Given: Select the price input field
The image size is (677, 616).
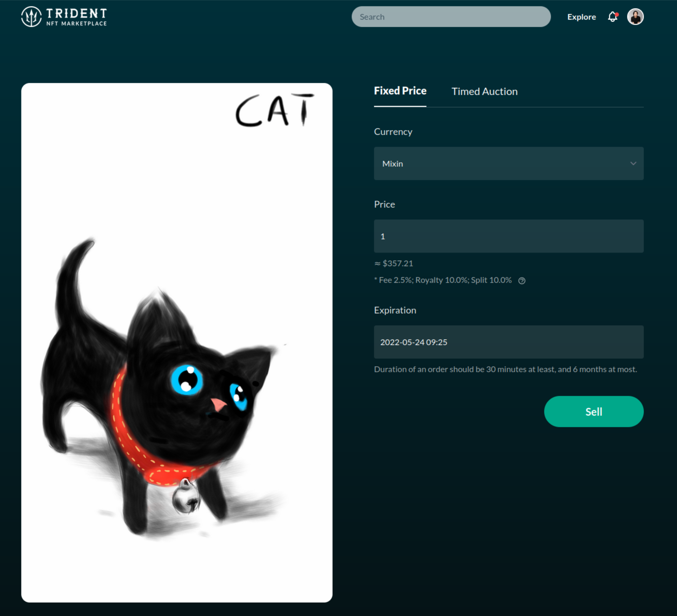Looking at the screenshot, I should [508, 235].
